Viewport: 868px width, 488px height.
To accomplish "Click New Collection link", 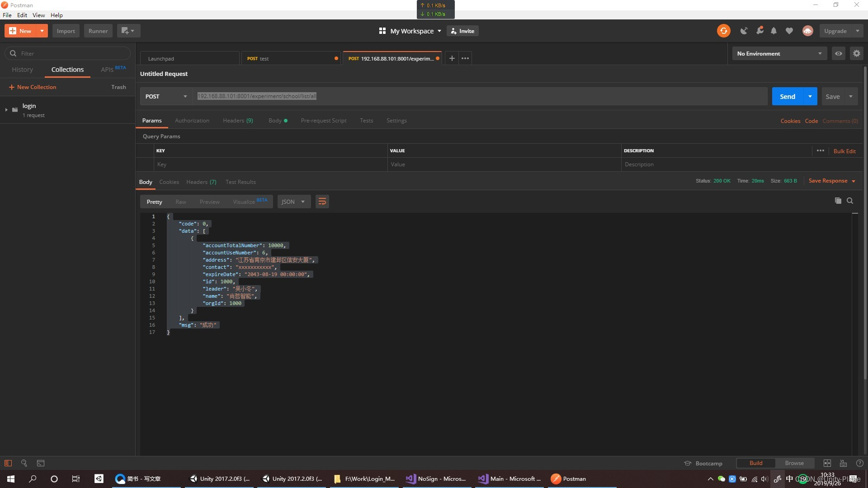I will pos(33,87).
